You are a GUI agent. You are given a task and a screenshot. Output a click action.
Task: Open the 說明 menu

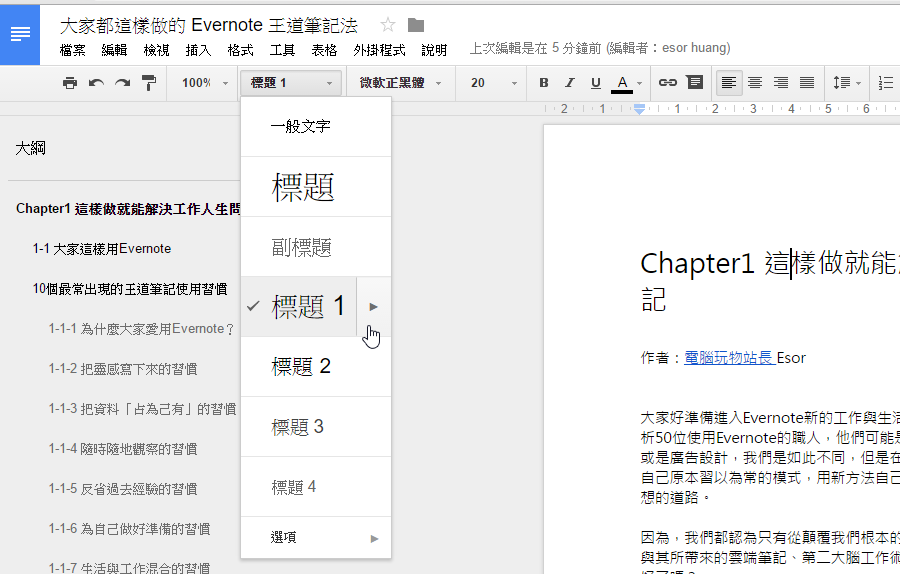[434, 50]
